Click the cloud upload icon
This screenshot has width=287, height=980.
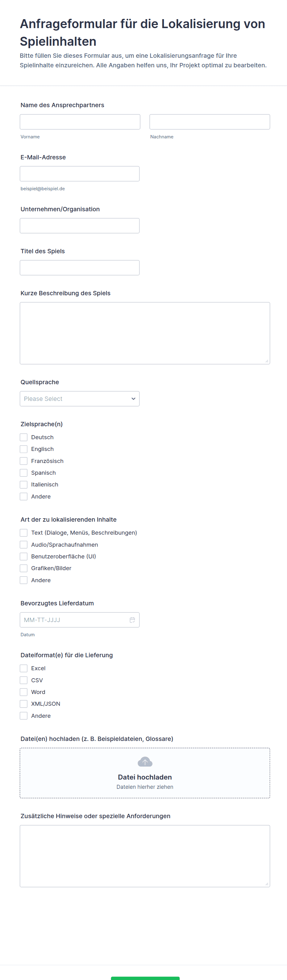[145, 762]
